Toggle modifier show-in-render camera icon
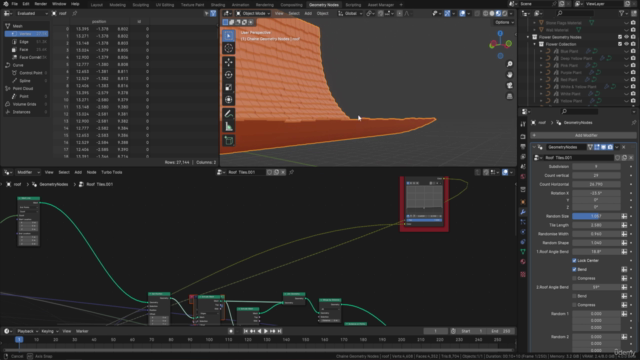 610,147
